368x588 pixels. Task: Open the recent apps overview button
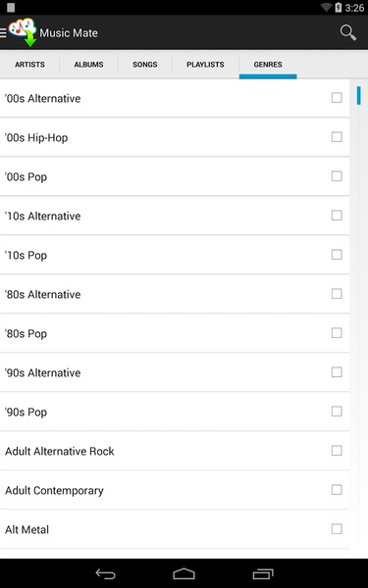click(263, 573)
